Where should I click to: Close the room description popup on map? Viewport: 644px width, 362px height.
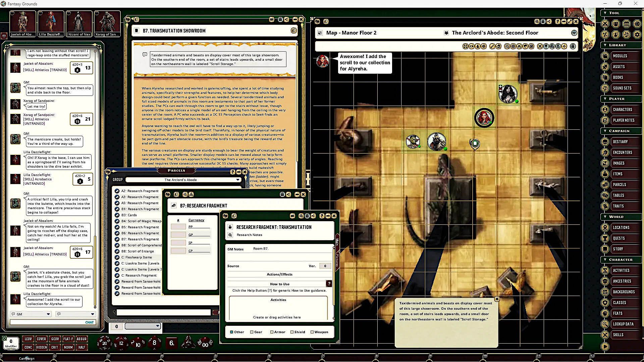[497, 299]
